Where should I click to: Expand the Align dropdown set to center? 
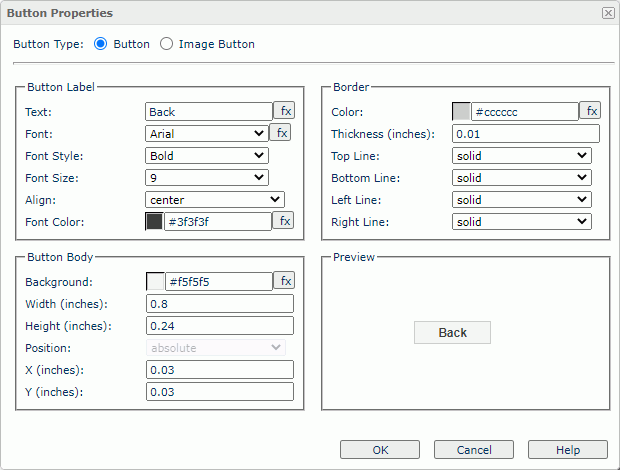pyautogui.click(x=214, y=200)
